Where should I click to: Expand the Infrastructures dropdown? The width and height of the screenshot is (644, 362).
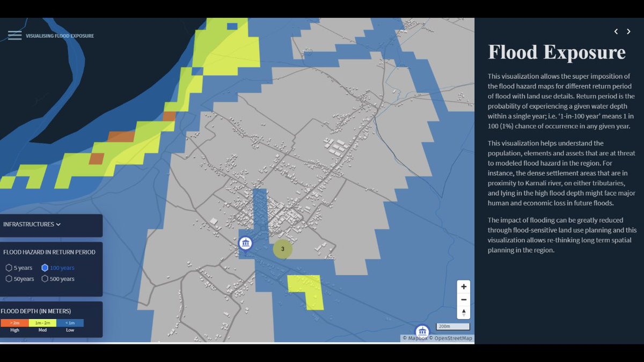[x=32, y=224]
